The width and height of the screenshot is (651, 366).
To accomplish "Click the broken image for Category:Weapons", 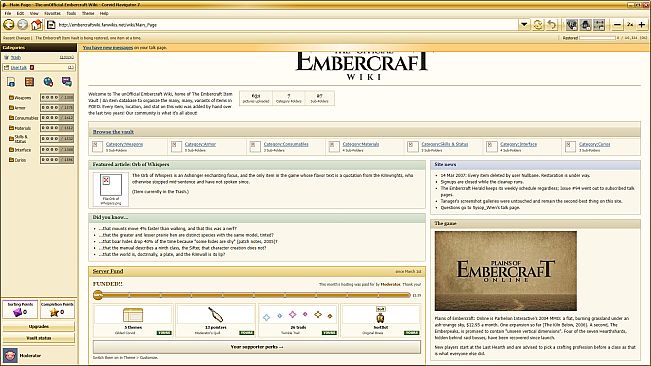I will [x=97, y=146].
